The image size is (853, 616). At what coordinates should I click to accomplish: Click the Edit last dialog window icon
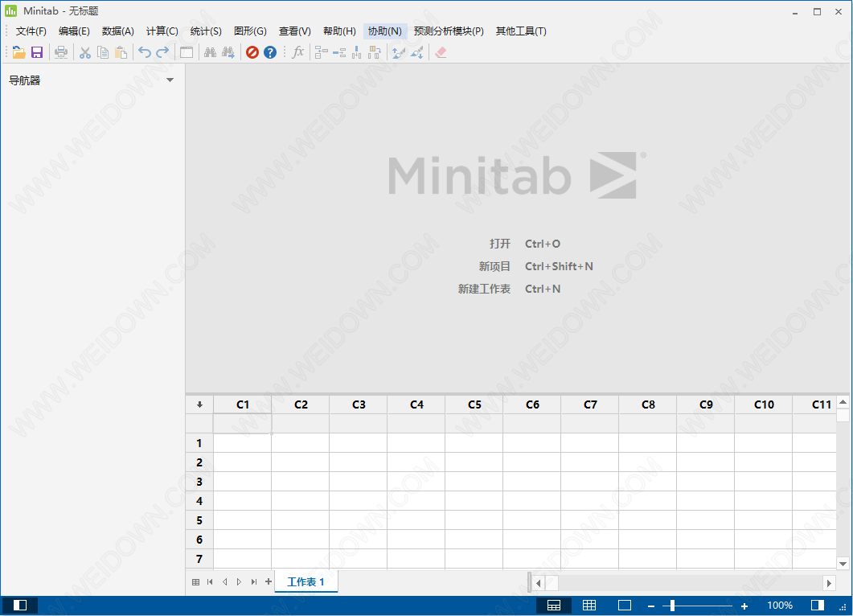tap(187, 52)
